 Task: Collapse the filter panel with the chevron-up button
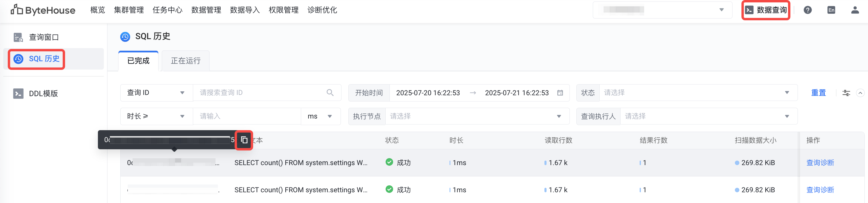(x=860, y=93)
